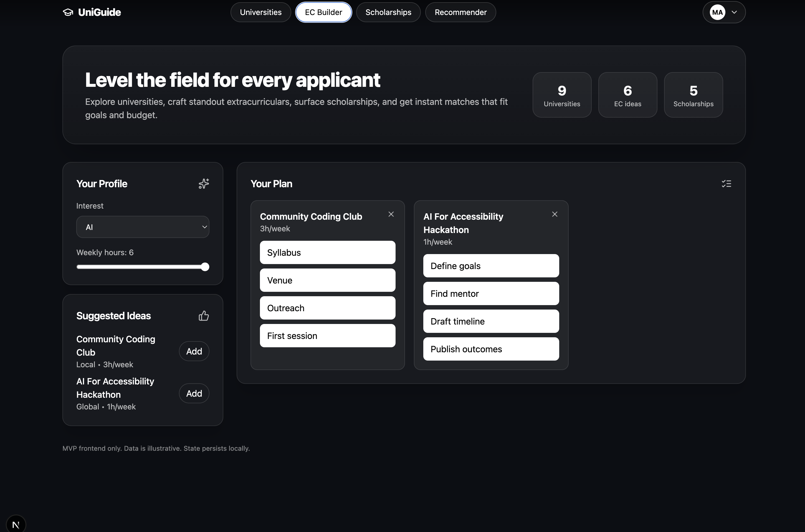Image resolution: width=805 pixels, height=532 pixels.
Task: Click the Next.js N badge icon
Action: click(x=16, y=525)
